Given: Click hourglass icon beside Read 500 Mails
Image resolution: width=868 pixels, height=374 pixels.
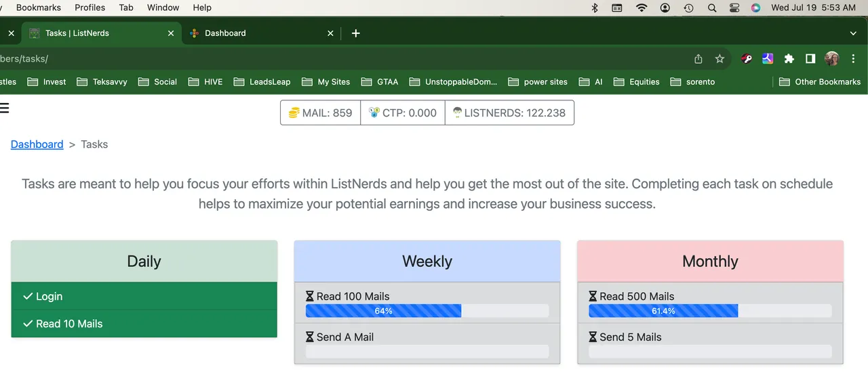Looking at the screenshot, I should pyautogui.click(x=593, y=296).
